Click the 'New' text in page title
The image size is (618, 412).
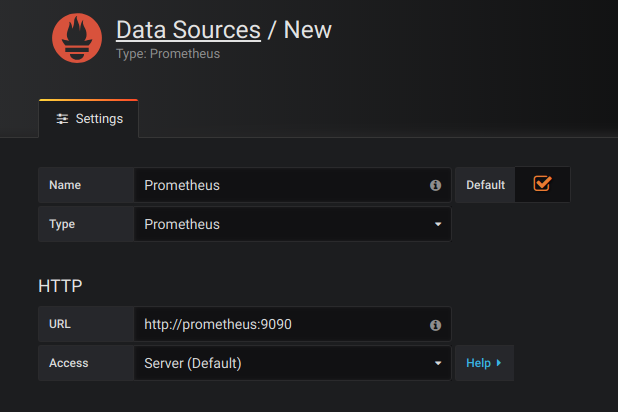coord(308,30)
